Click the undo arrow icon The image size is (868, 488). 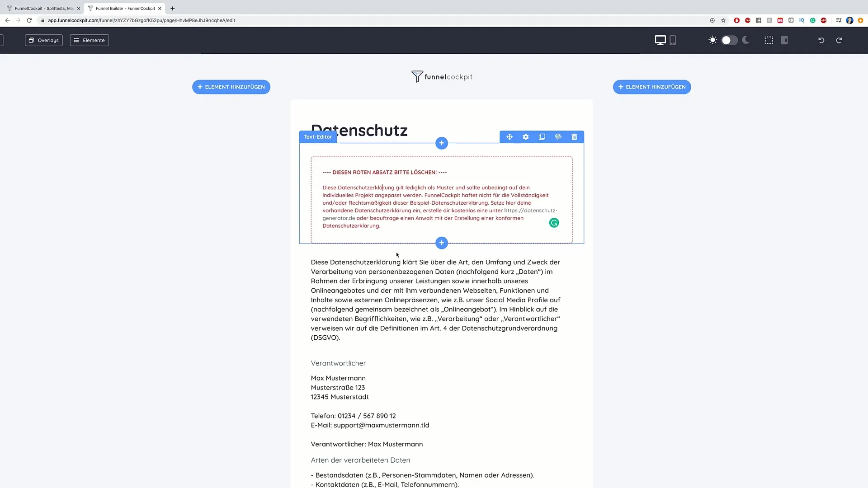821,40
